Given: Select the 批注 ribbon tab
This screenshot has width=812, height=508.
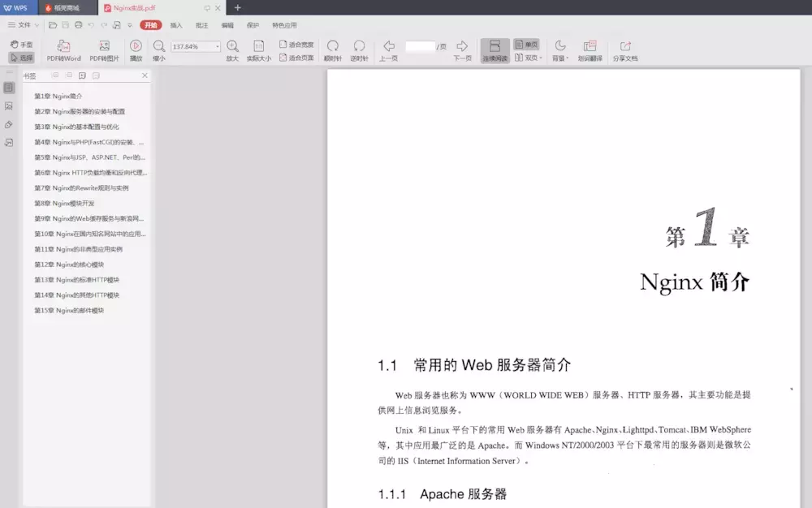Looking at the screenshot, I should point(201,25).
